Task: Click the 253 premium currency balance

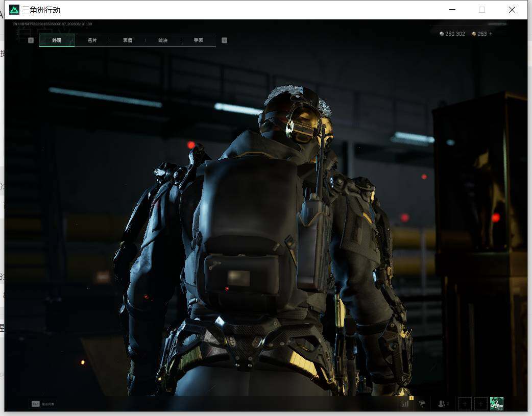Action: point(479,34)
